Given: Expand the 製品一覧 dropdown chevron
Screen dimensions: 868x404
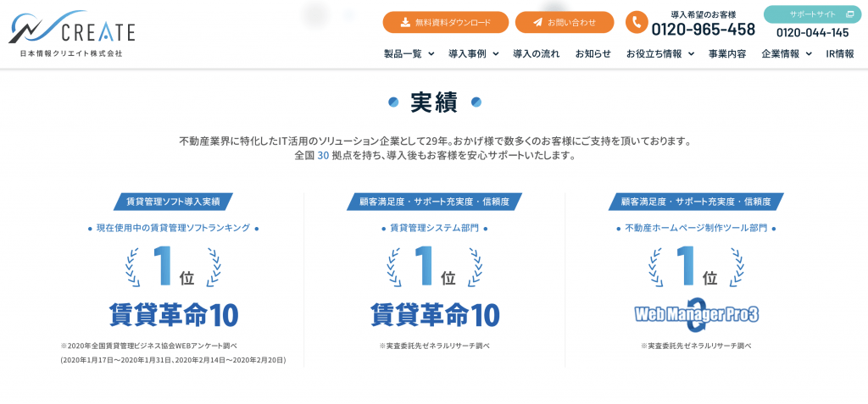Looking at the screenshot, I should [431, 53].
